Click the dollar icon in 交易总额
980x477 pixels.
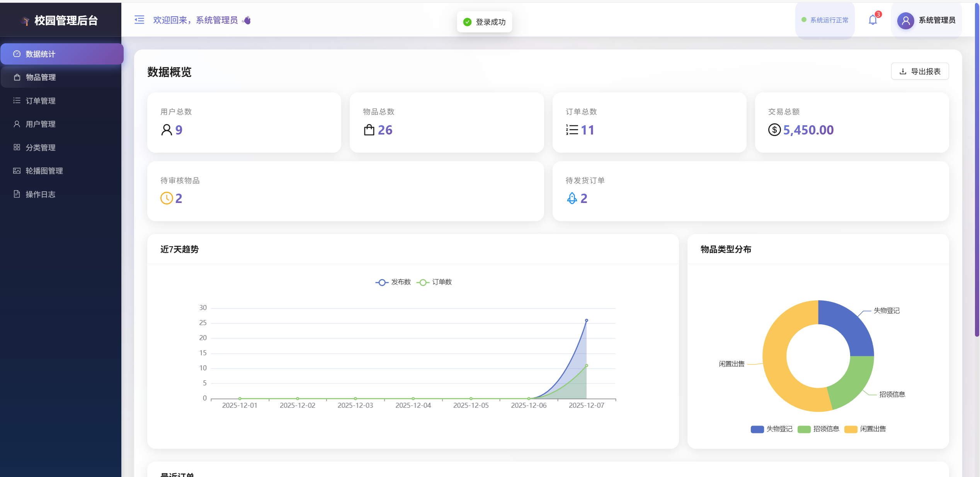774,130
